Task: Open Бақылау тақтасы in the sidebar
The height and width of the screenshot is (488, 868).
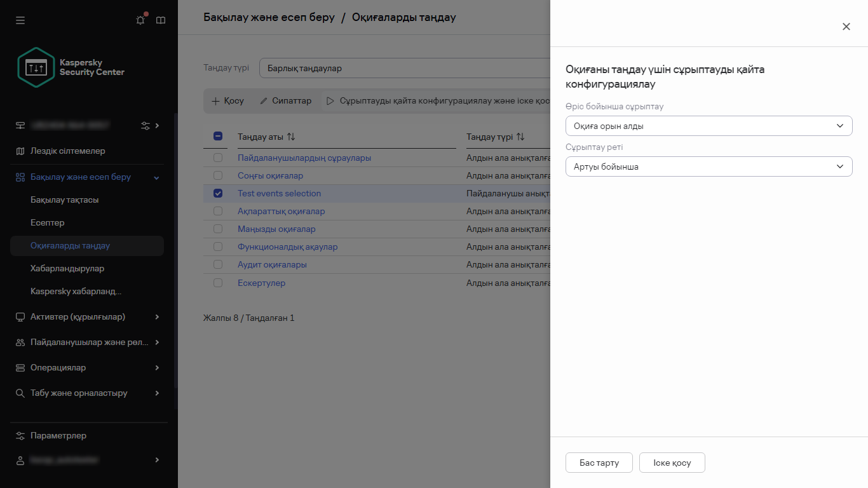Action: tap(65, 200)
